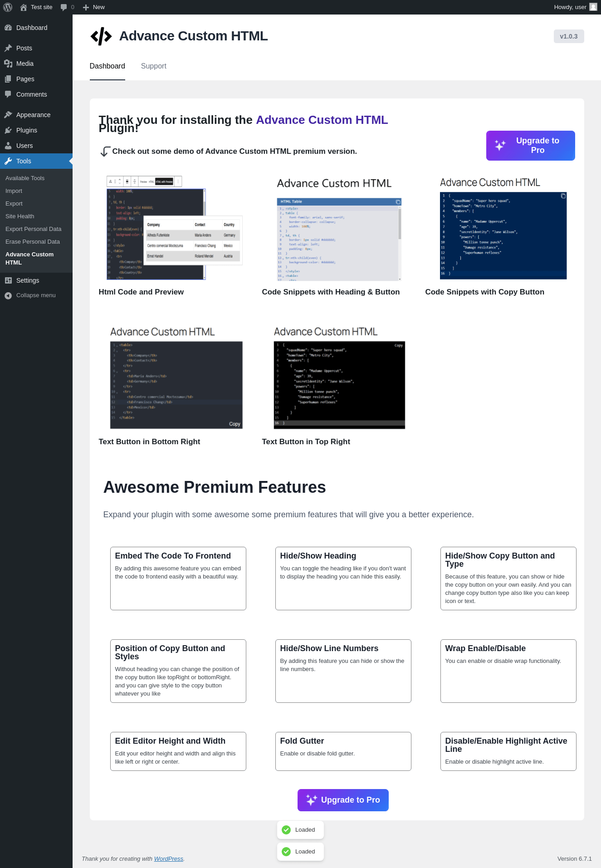Click the curved arrow icon before Check out
The height and width of the screenshot is (868, 601).
click(105, 152)
